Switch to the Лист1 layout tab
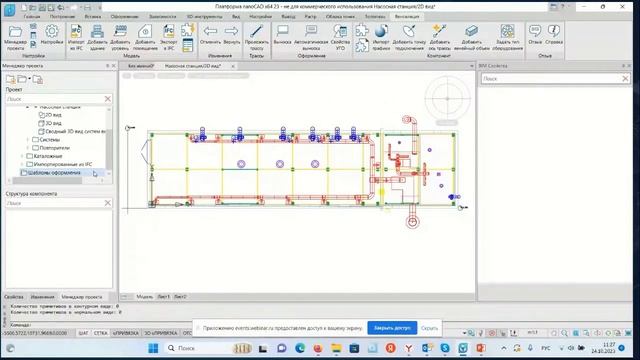This screenshot has width=640, height=360. [163, 297]
